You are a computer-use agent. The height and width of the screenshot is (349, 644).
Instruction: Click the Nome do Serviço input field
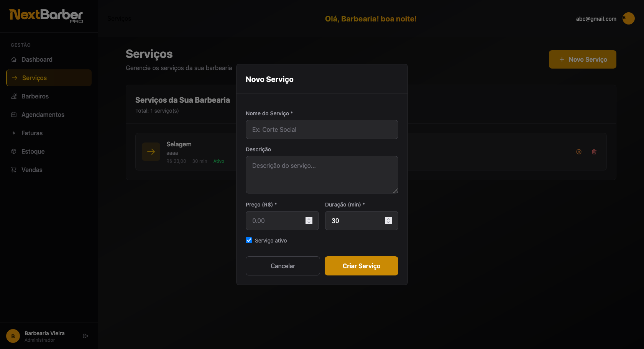point(322,129)
